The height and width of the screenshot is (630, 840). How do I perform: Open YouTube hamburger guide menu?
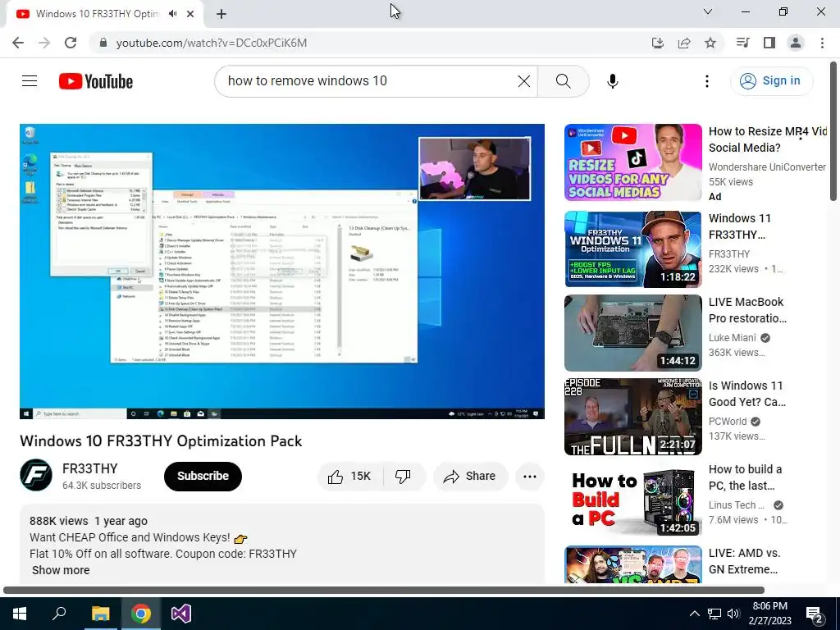coord(30,81)
